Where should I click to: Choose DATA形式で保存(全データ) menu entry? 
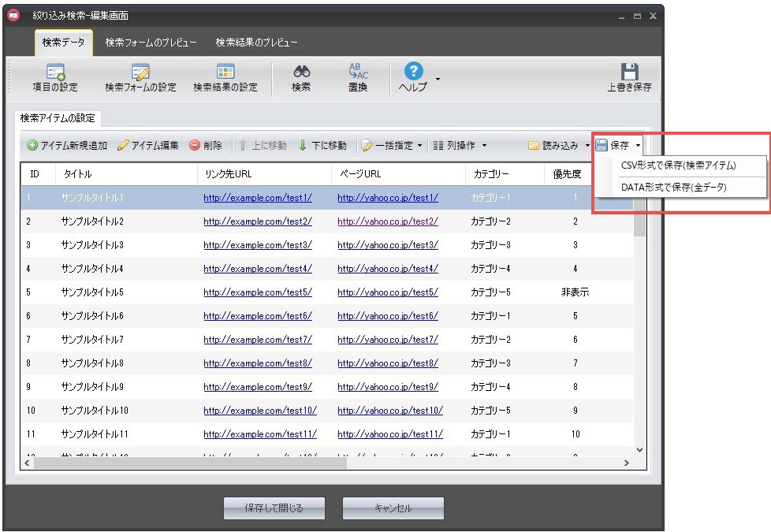point(673,187)
